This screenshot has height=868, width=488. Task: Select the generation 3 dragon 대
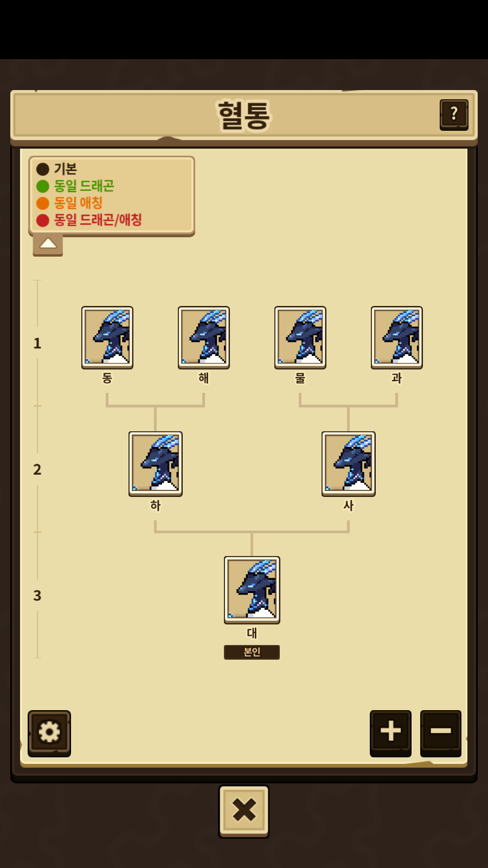[x=252, y=590]
